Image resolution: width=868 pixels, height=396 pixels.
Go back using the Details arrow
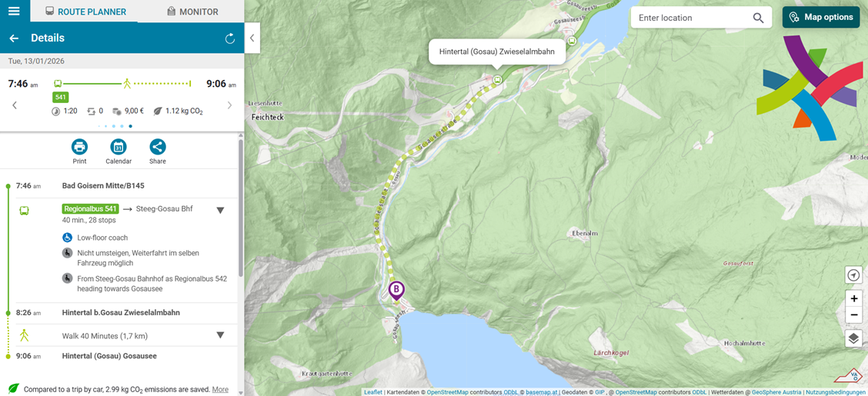pos(14,38)
